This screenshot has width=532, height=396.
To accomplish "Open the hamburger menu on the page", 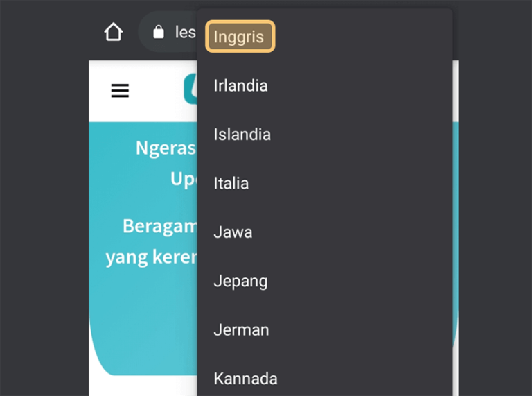I will click(x=120, y=90).
